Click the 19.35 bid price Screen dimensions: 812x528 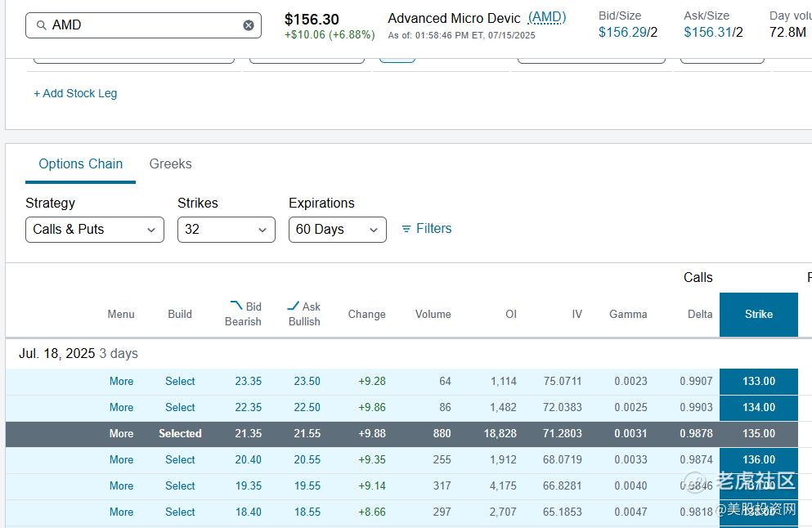click(249, 486)
